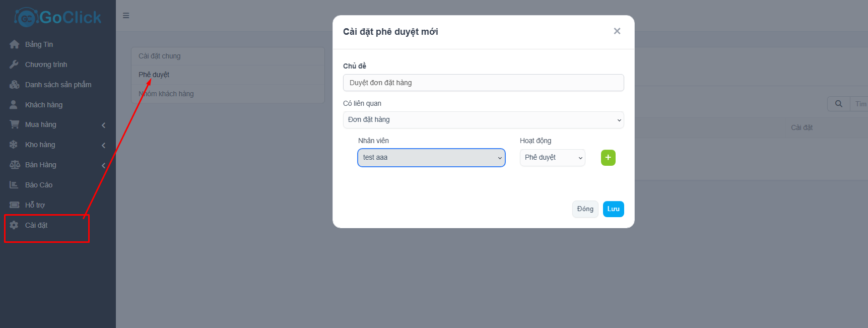Image resolution: width=868 pixels, height=328 pixels.
Task: Open the Có liên quan dropdown
Action: (x=483, y=120)
